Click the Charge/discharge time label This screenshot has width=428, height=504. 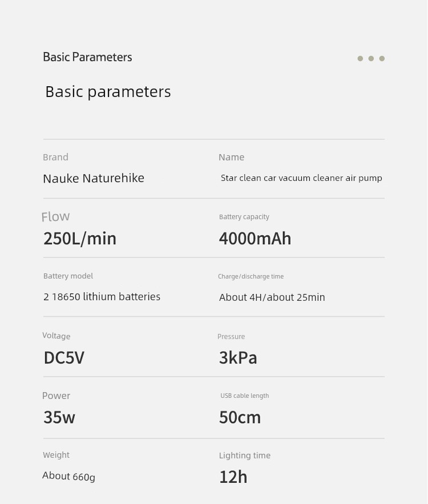coord(251,276)
